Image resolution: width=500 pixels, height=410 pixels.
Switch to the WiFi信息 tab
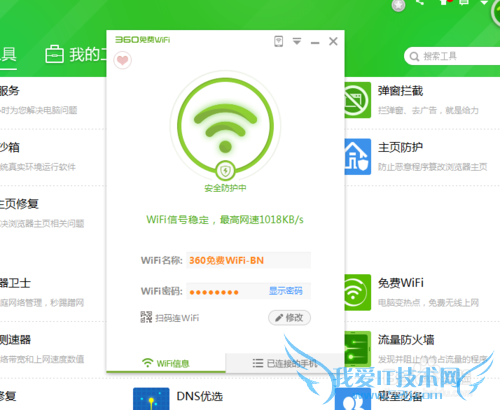click(166, 363)
